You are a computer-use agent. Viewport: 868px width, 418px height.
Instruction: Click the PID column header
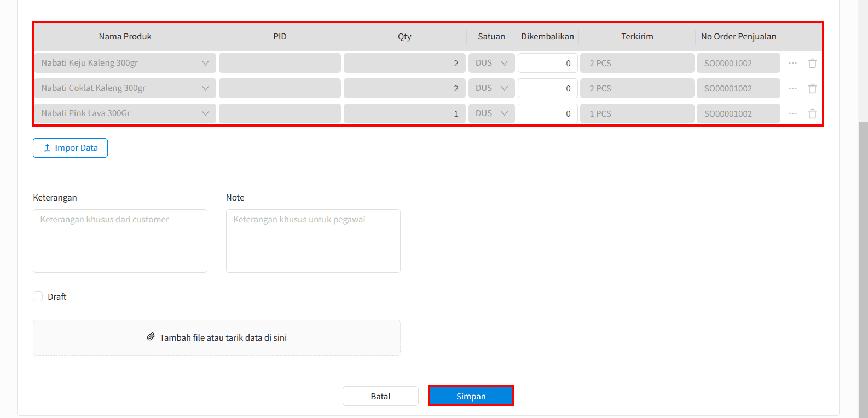click(x=280, y=37)
